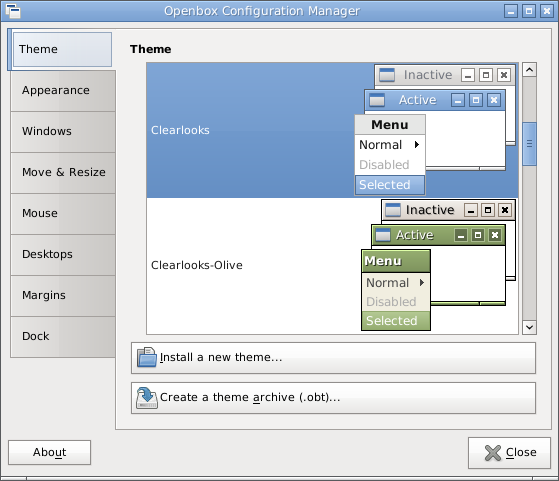559x481 pixels.
Task: Click Clearlooks preview Inactive window icon
Action: coord(387,75)
